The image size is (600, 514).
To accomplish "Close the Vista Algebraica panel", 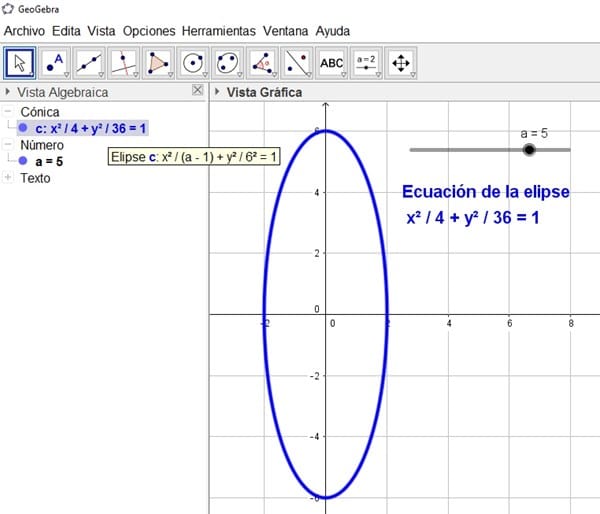I will (x=197, y=90).
